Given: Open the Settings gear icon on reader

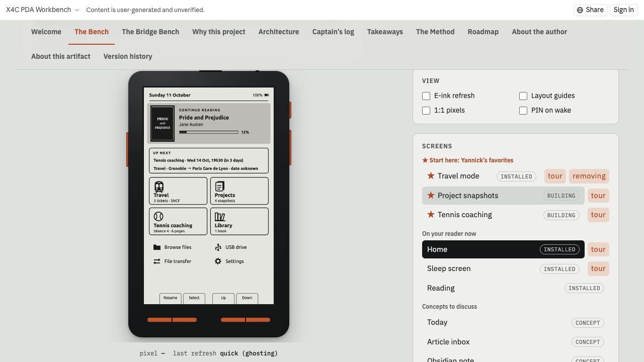Looking at the screenshot, I should click(218, 261).
